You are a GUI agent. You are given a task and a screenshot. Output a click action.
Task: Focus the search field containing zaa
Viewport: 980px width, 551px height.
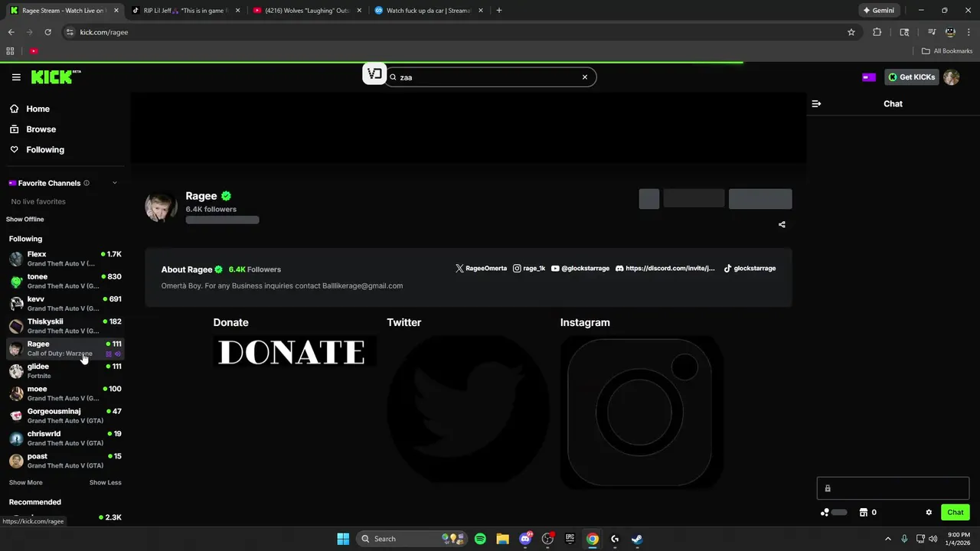click(488, 77)
